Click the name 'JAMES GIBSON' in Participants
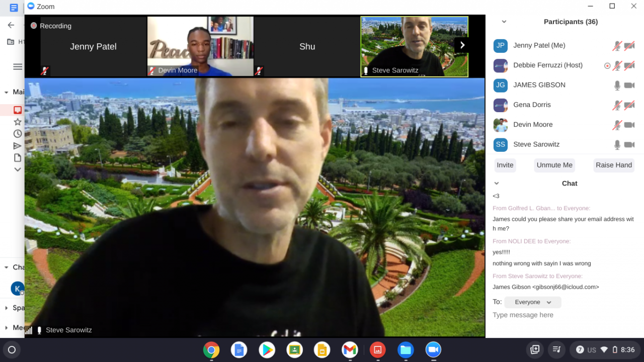This screenshot has height=362, width=644. pos(539,85)
